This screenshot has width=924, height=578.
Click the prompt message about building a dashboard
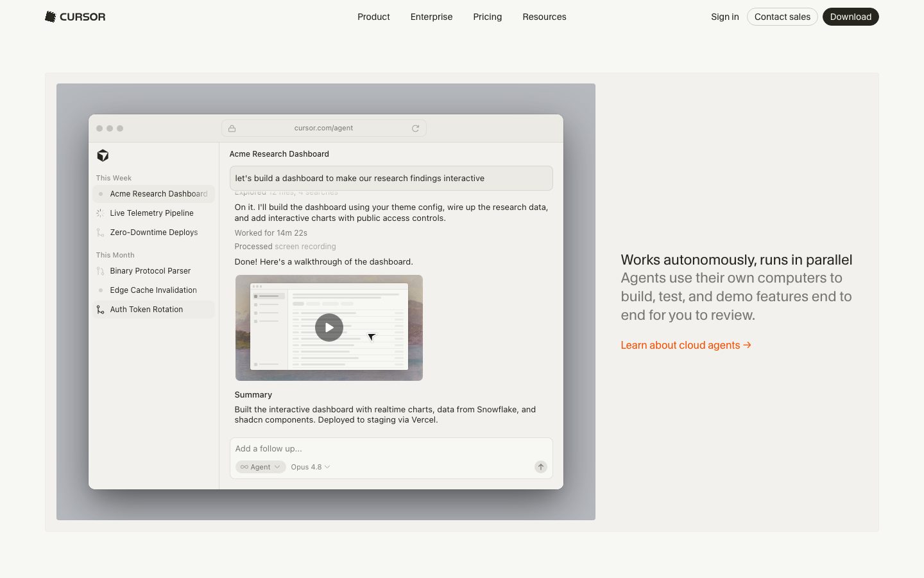tap(391, 179)
